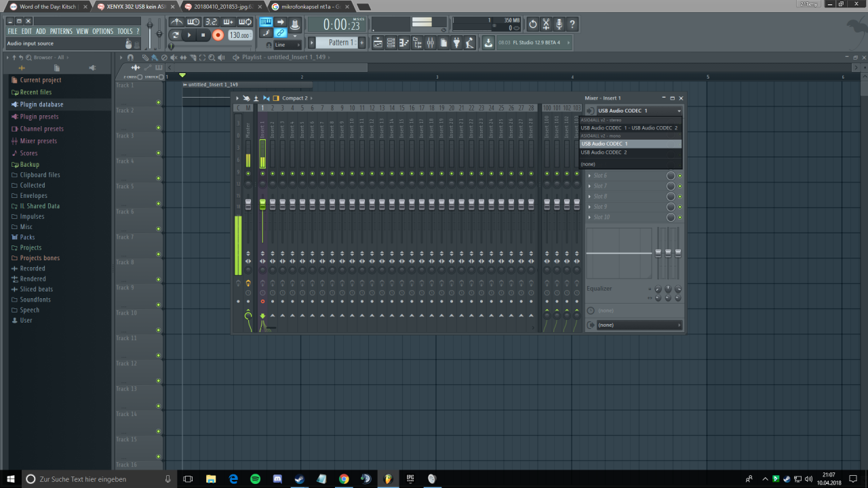
Task: Expand the Mixer presets folder
Action: click(x=39, y=141)
